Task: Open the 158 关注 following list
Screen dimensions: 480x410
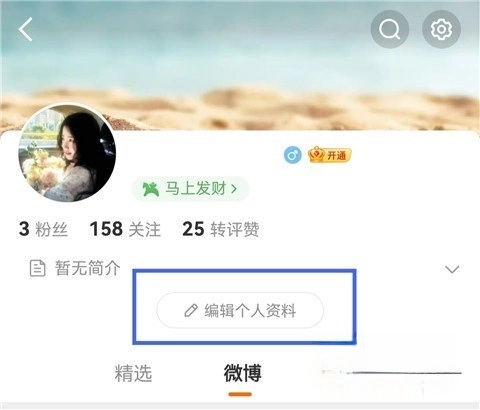Action: 125,229
